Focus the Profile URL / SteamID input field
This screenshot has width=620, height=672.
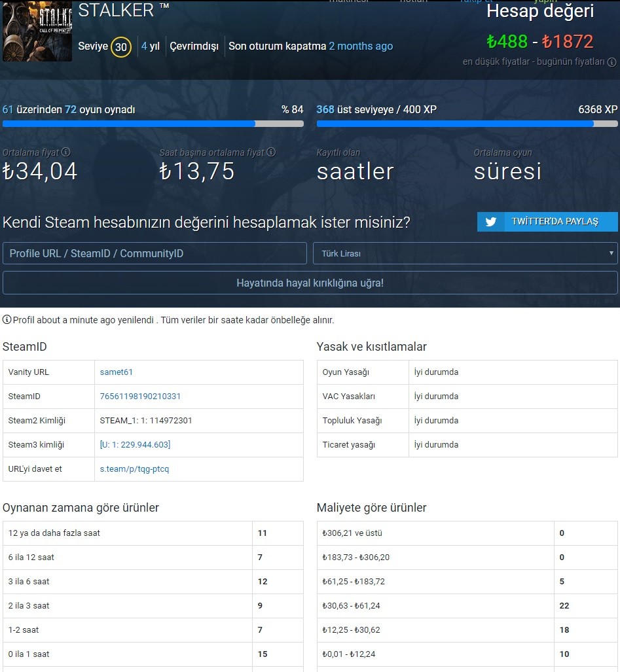(155, 253)
